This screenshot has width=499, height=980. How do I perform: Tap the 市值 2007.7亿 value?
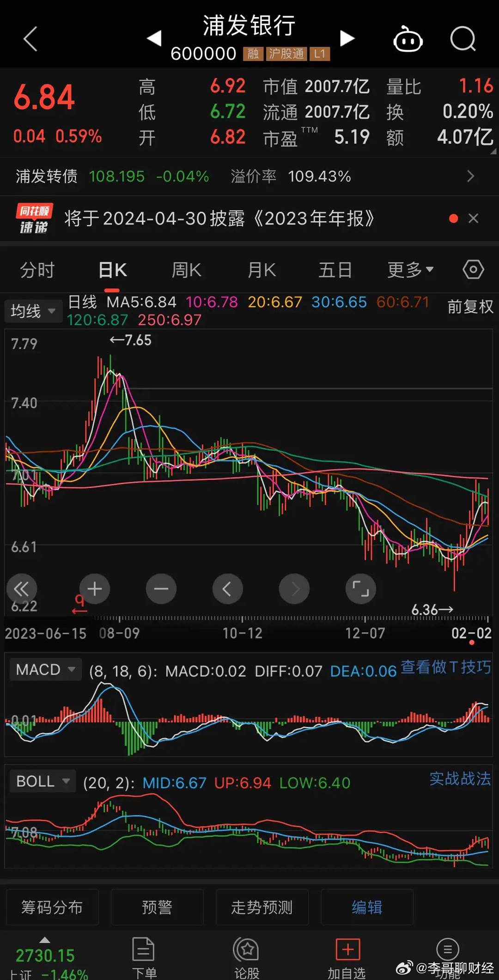(337, 86)
